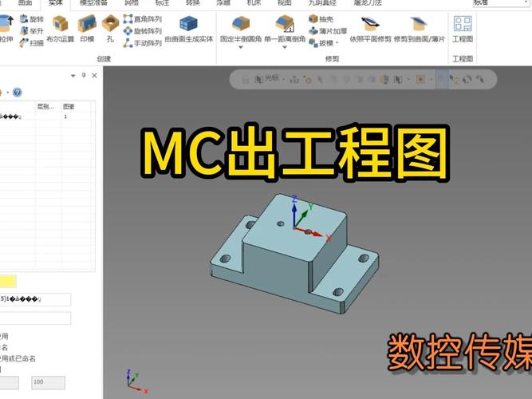Viewport: 532px width, 399px height.
Task: Select 旋转阵列 circular pattern
Action: click(142, 31)
